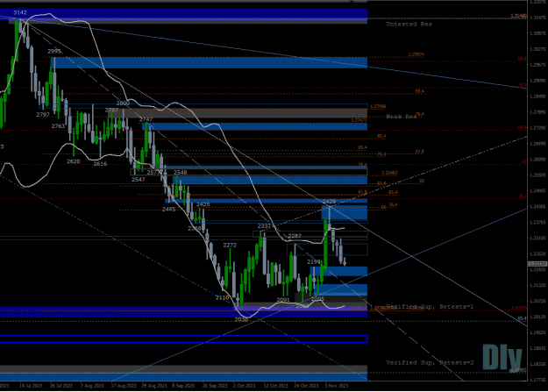Viewport: 548px width, 392px height.
Task: Select the blue outlined support rectangle near 1.19520
Action: click(183, 339)
